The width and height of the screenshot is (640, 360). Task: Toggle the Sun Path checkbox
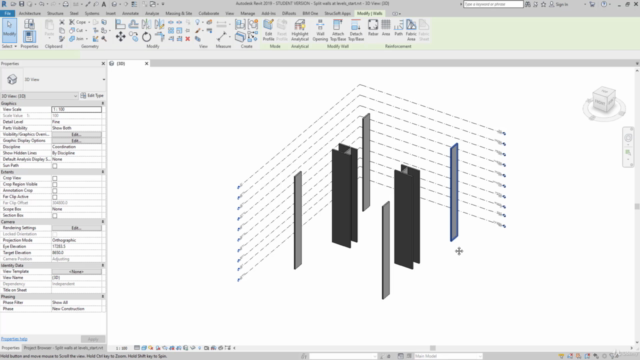[55, 166]
